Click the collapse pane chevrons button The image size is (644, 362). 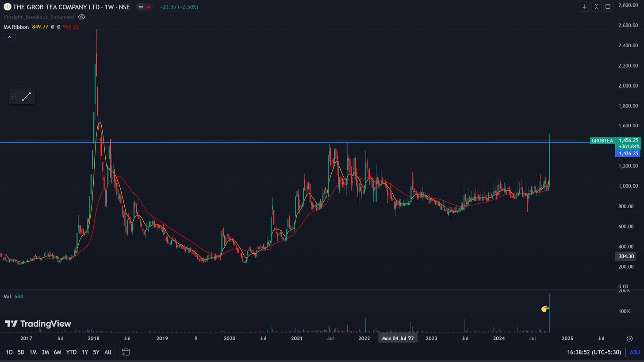tap(597, 7)
